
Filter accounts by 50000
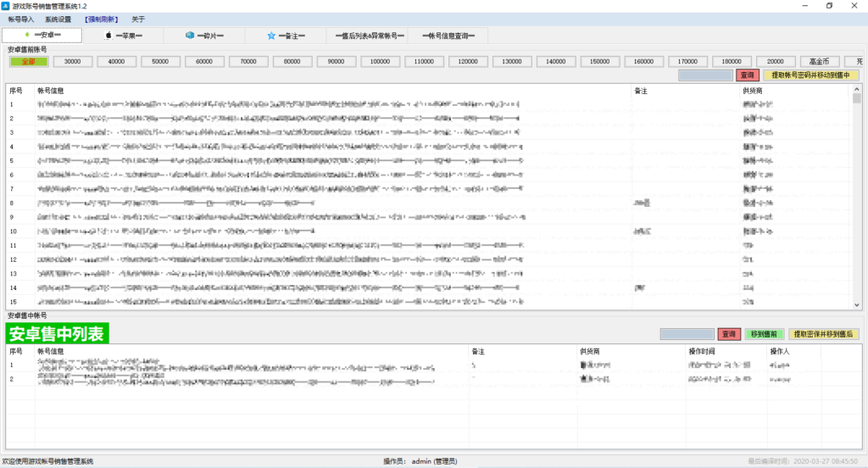tap(160, 62)
